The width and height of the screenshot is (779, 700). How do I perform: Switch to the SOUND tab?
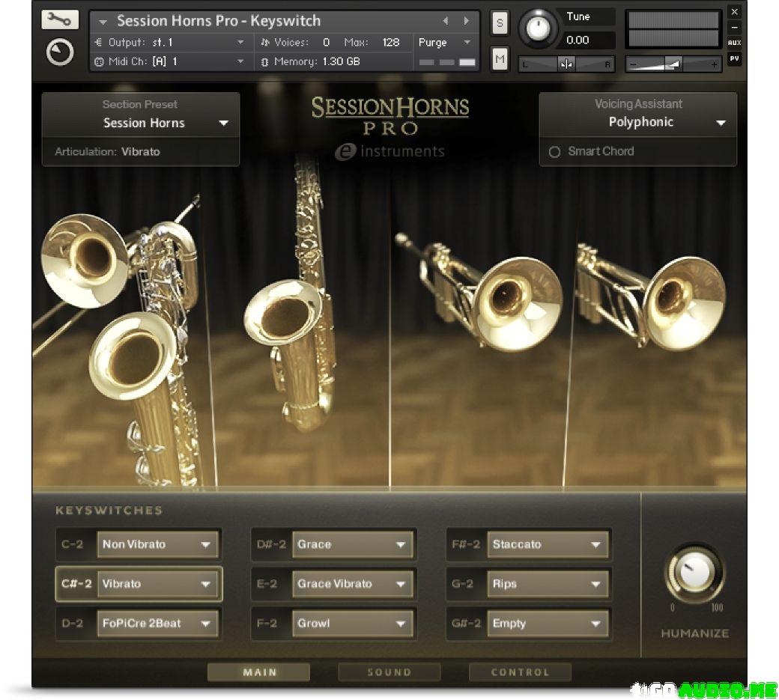tap(389, 672)
